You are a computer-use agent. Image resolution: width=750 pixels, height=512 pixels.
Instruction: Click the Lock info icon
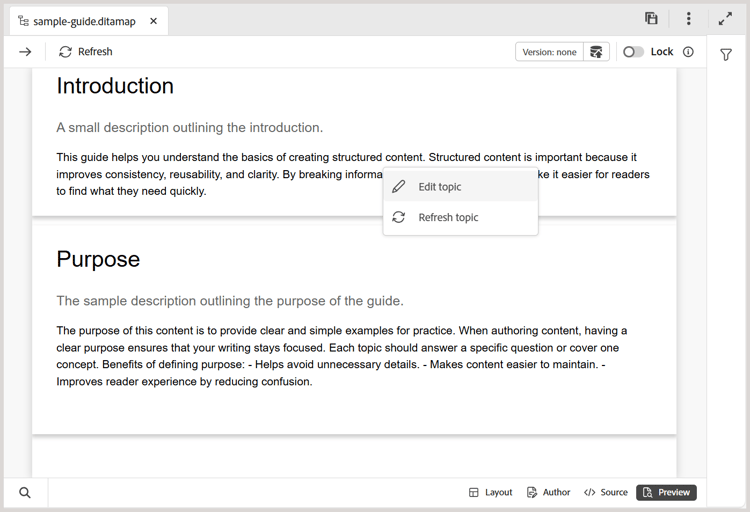688,52
